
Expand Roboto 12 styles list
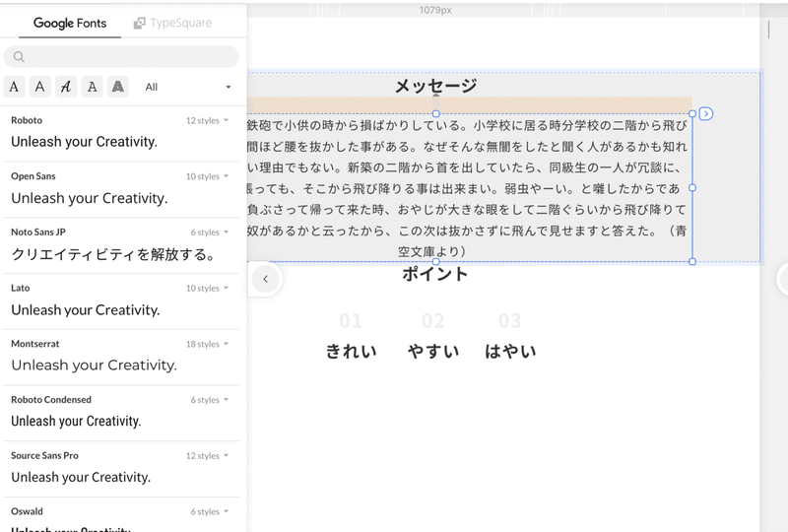207,120
